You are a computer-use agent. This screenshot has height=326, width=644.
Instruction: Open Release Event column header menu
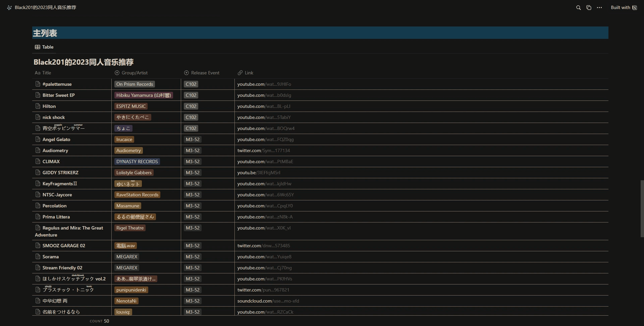(x=205, y=73)
